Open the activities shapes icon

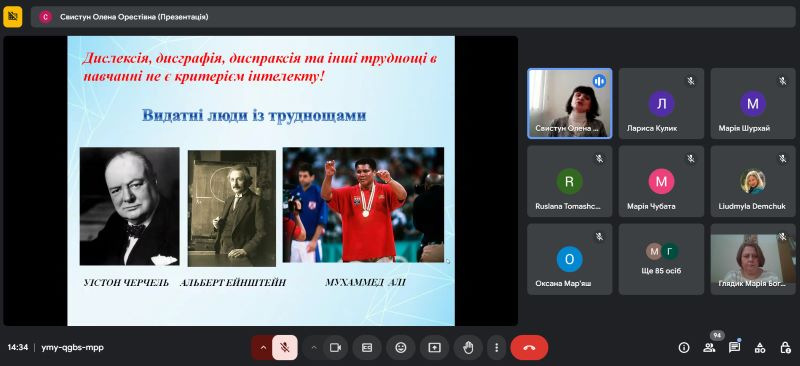760,348
